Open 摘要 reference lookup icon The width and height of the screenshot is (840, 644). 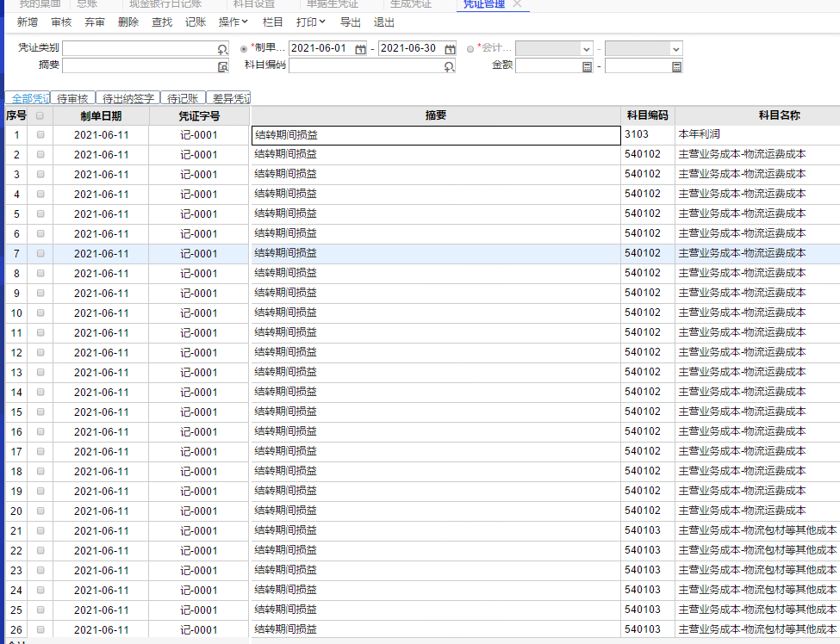tap(222, 66)
